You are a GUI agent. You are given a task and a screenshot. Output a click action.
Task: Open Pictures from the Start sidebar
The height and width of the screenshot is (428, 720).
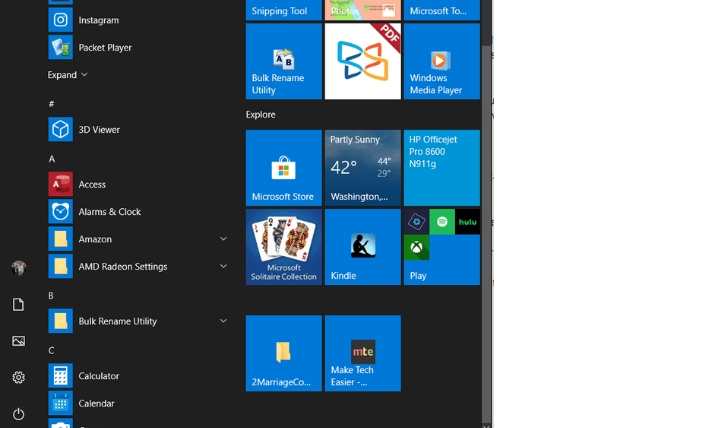(x=18, y=341)
